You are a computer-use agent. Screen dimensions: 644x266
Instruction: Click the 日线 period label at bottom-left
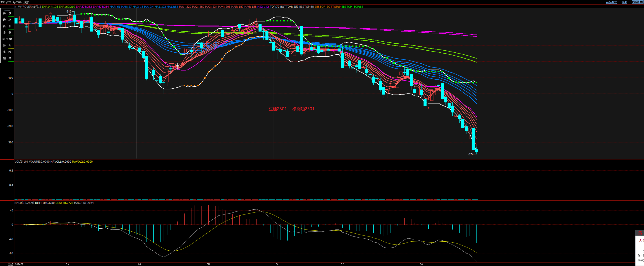pos(10,264)
